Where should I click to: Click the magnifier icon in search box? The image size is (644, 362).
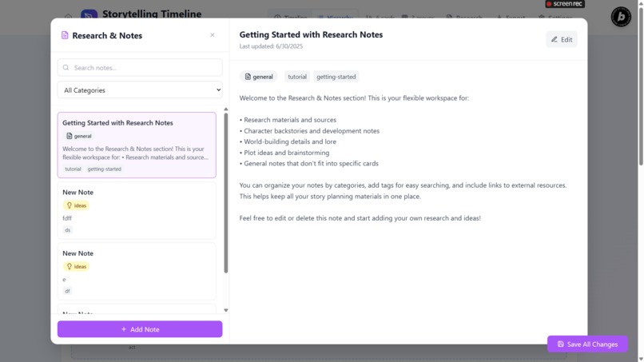point(66,67)
